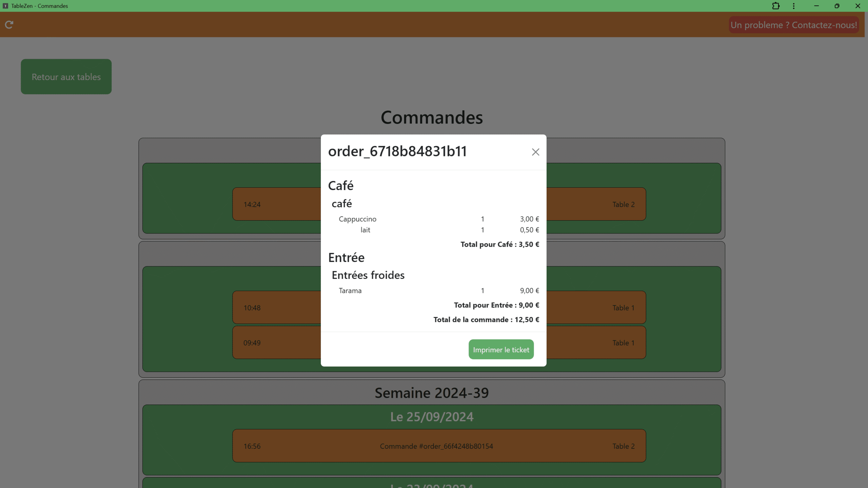
Task: Close the order details dialog
Action: coord(535,152)
